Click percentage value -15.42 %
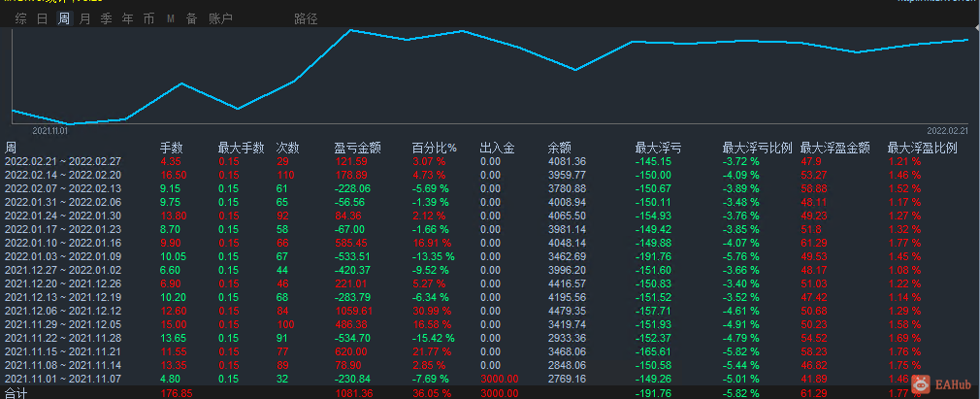The image size is (980, 399). [x=434, y=338]
